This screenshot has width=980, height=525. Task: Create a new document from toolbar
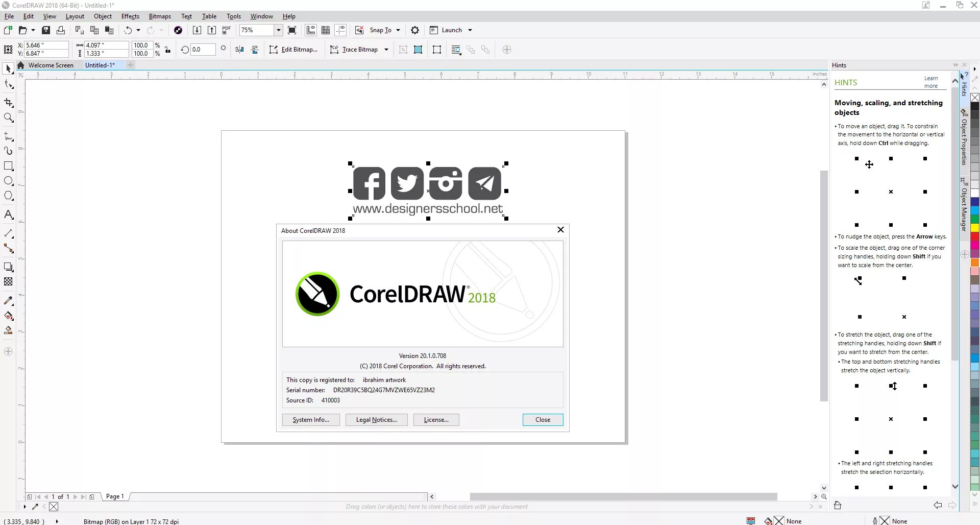pos(8,30)
